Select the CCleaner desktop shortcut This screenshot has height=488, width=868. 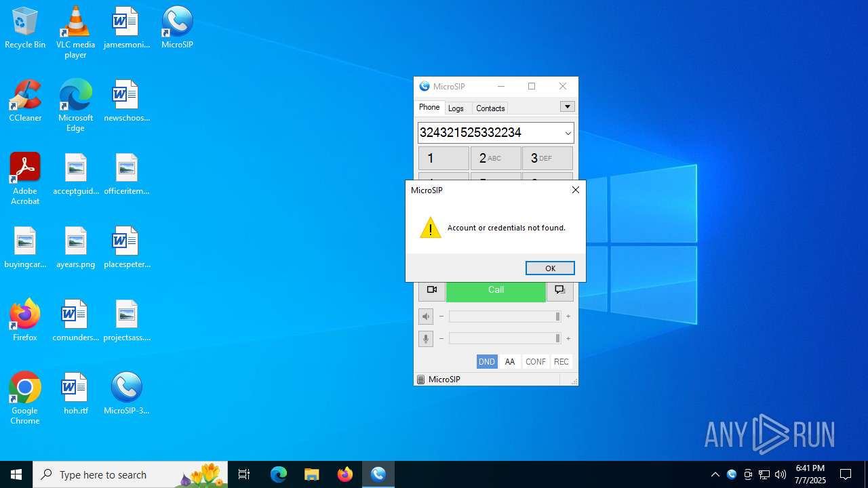tap(25, 102)
